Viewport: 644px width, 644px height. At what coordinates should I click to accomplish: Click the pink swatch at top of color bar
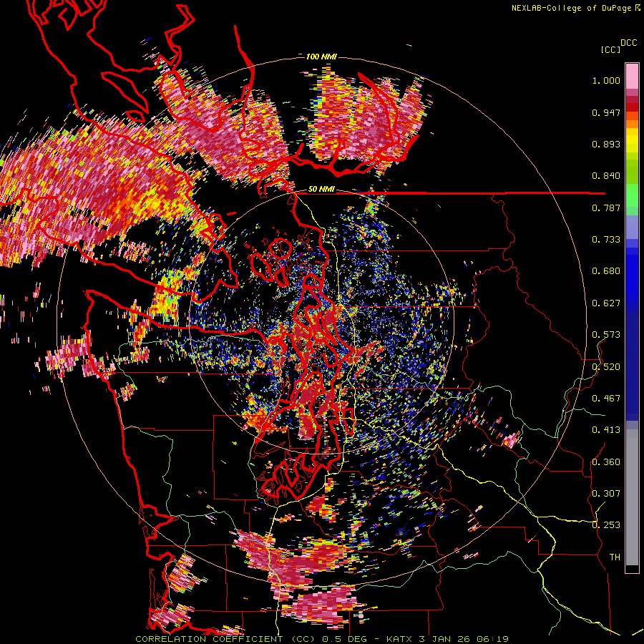(632, 76)
